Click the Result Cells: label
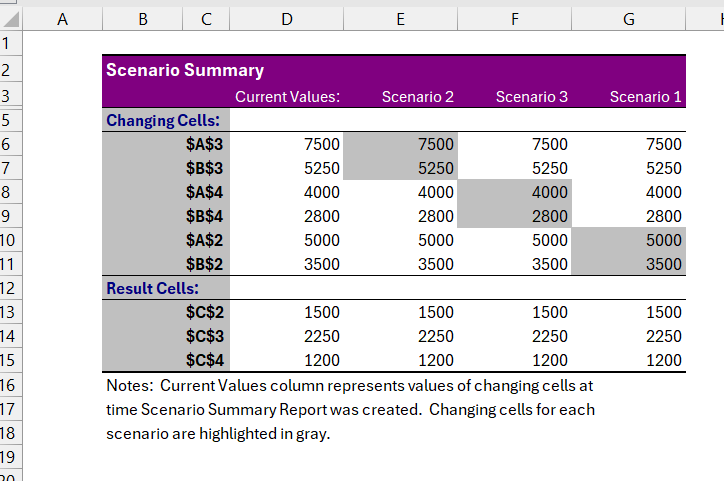Viewport: 724px width, 481px height. [x=152, y=288]
